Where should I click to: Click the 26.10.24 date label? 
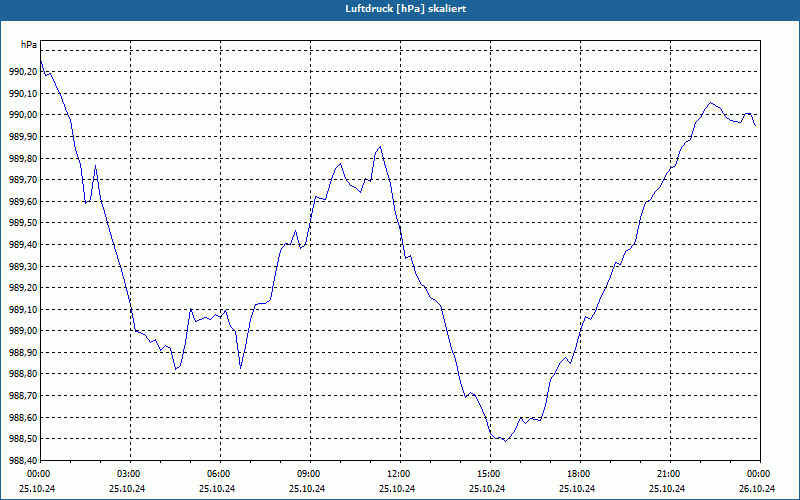757,489
